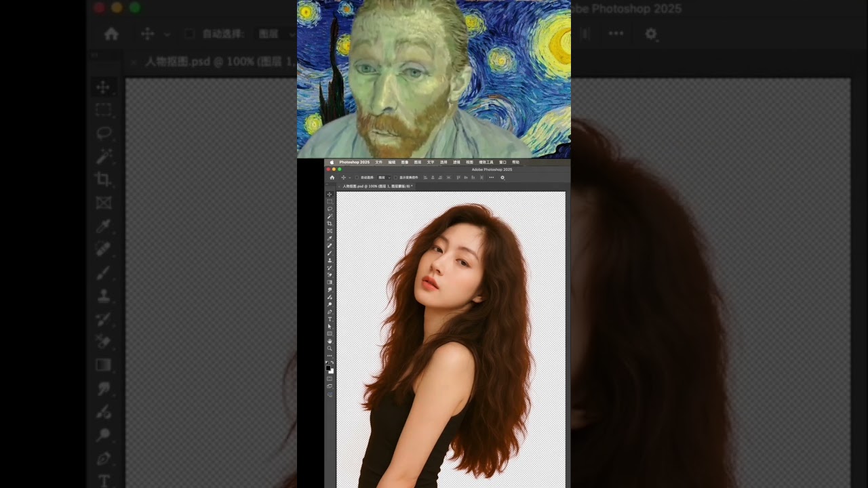
Task: Open the 编辑 menu
Action: tap(392, 162)
